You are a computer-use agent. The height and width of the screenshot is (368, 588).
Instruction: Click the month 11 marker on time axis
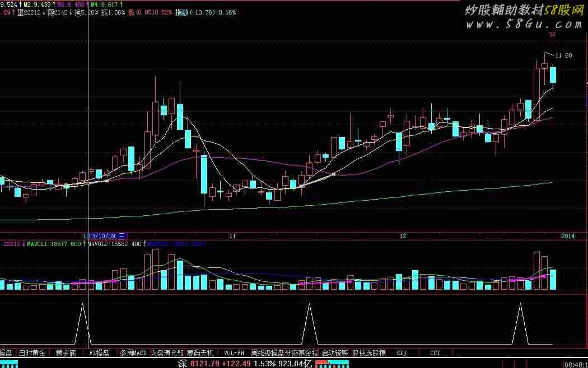tap(232, 236)
